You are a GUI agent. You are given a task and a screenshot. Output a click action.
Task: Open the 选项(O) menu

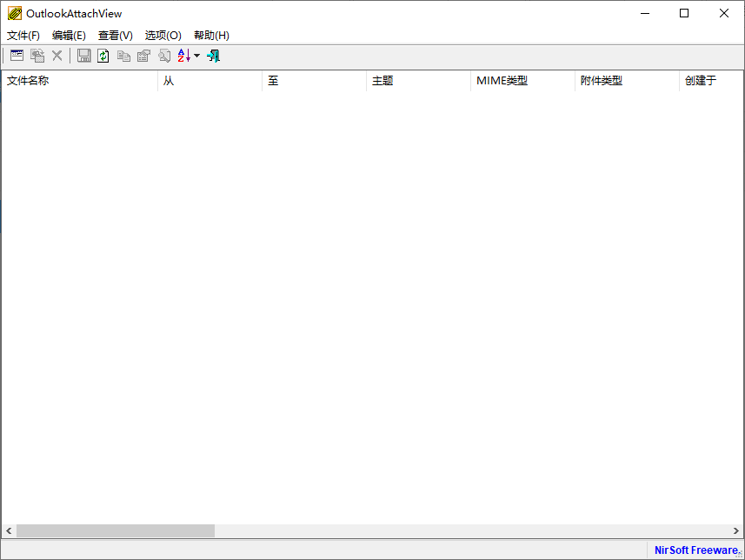[163, 35]
